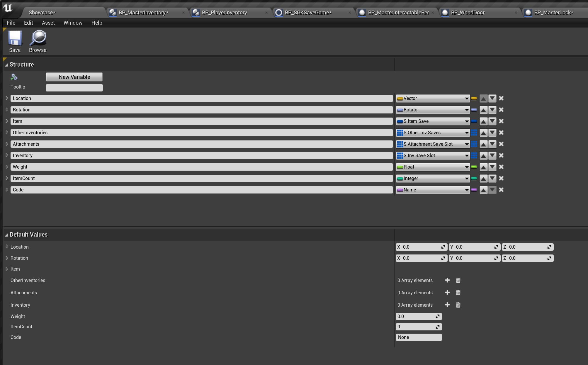Open the Vector type dropdown for Location
Screen dimensions: 588x365
tap(433, 99)
